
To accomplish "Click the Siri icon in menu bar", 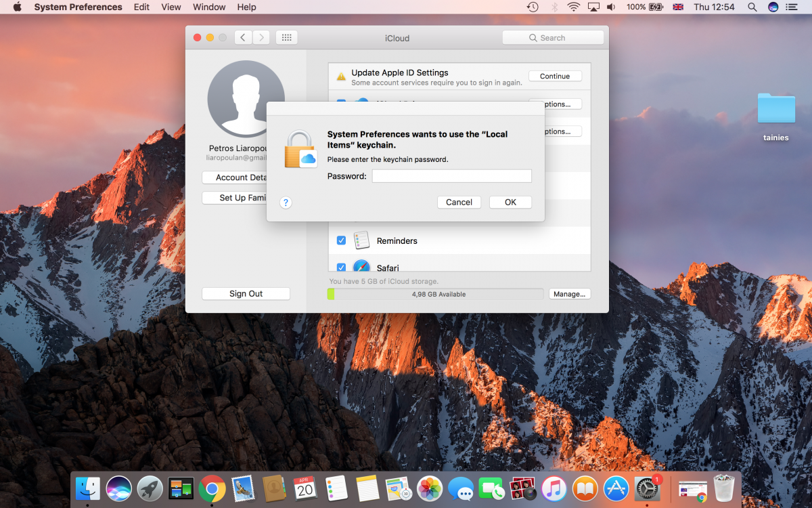I will (773, 7).
